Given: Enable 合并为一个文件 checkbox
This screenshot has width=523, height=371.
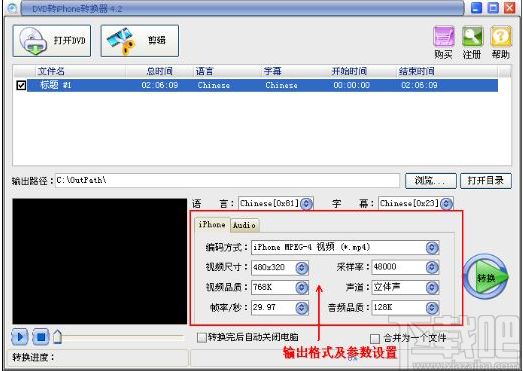Looking at the screenshot, I should click(375, 339).
